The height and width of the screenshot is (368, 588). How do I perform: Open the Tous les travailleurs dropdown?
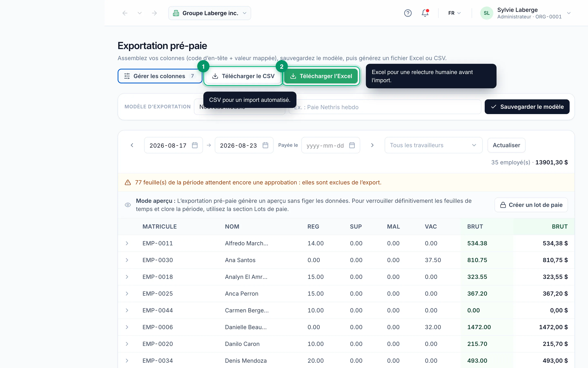[x=433, y=145]
